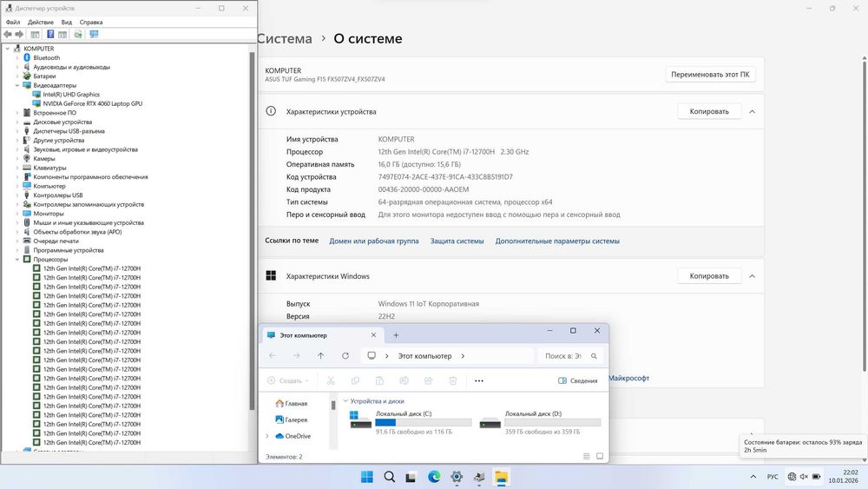Expand the Аудиовходы и аудиовыходы node
Image resolution: width=868 pixels, height=489 pixels.
[x=17, y=67]
